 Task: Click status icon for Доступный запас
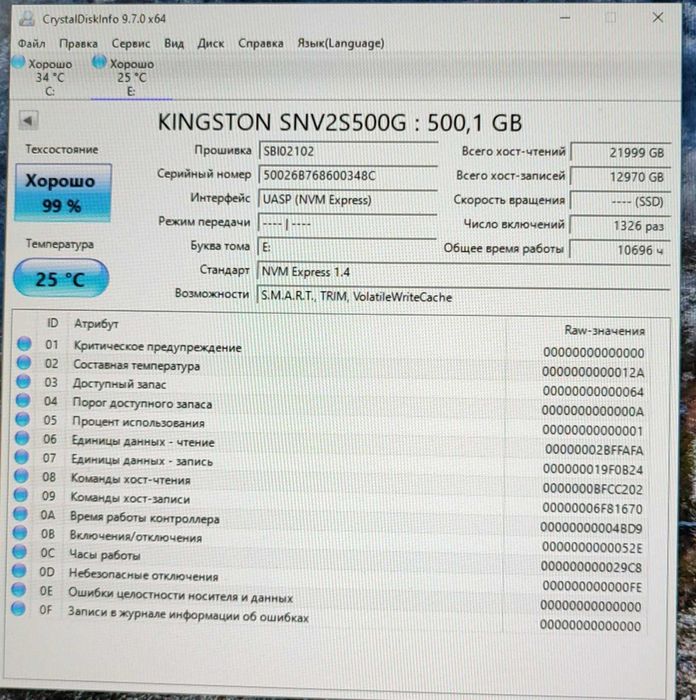(x=23, y=381)
